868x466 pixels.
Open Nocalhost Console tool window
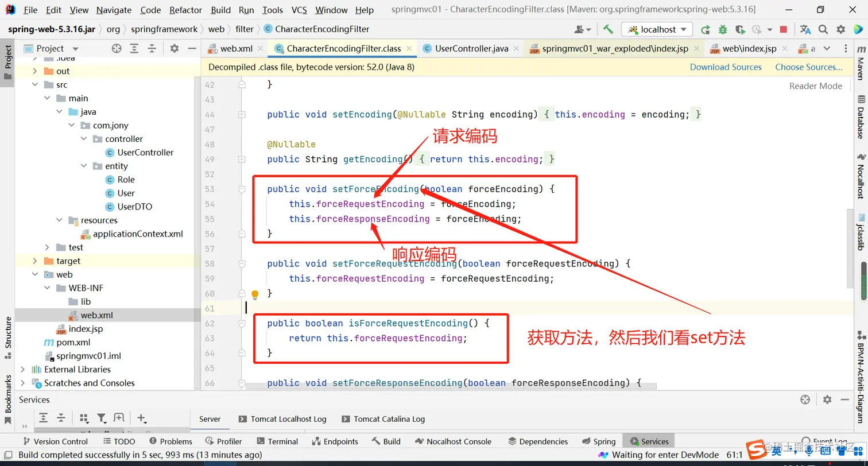click(x=453, y=441)
